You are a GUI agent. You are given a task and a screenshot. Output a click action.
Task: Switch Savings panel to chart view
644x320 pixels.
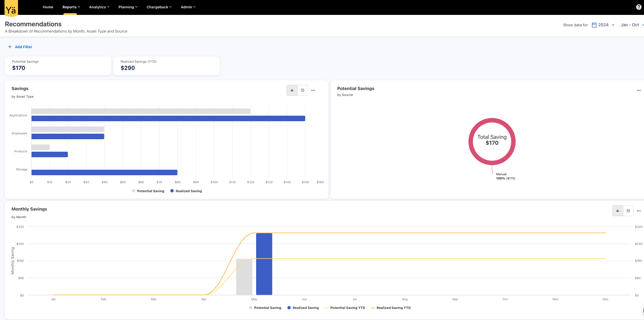(292, 90)
